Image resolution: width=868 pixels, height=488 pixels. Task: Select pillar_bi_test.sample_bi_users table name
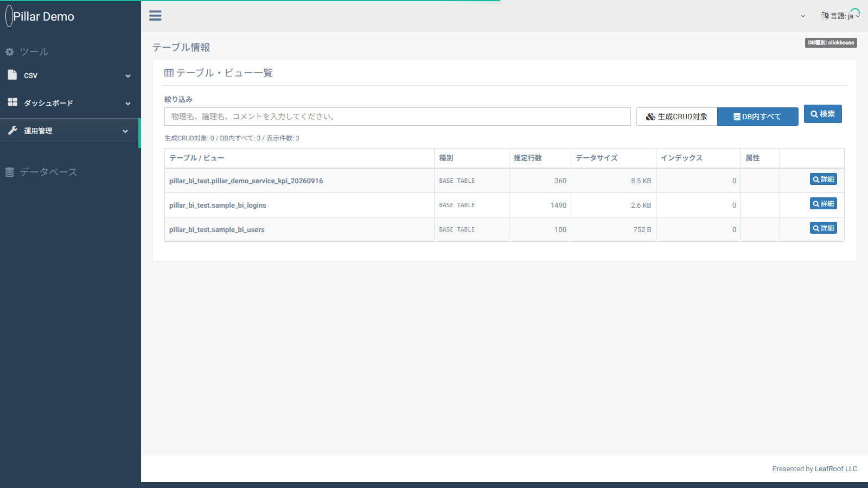click(217, 230)
